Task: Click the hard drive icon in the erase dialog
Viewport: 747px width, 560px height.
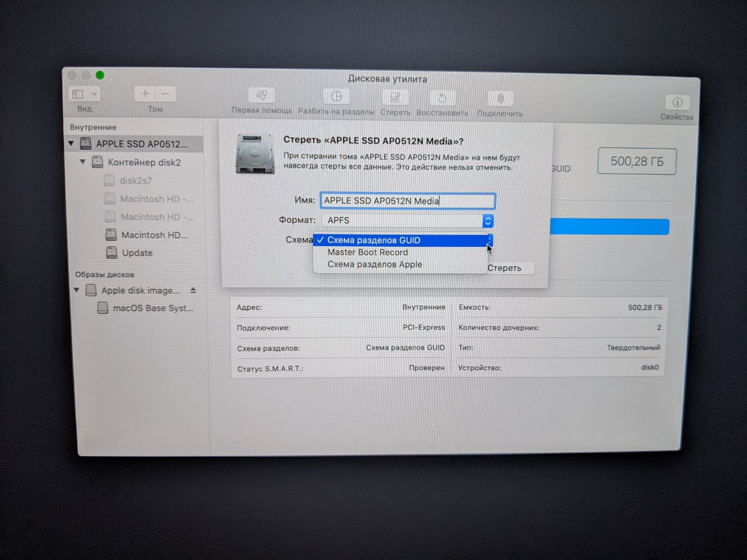Action: (x=255, y=154)
